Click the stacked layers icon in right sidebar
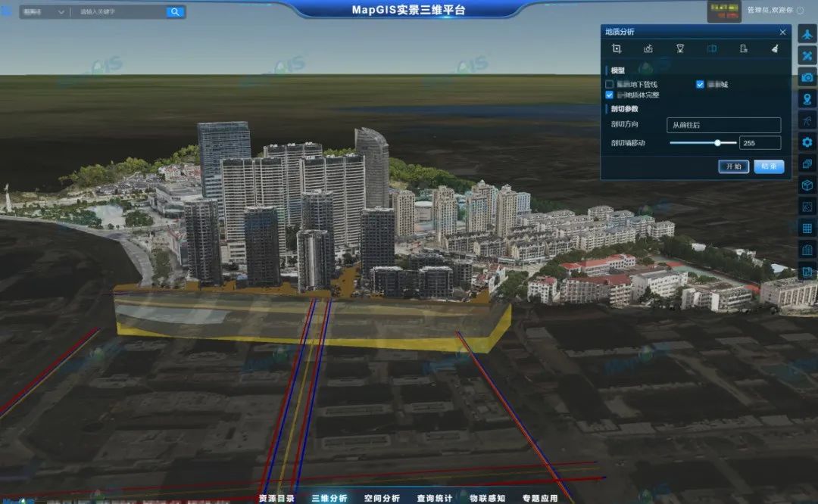Image resolution: width=818 pixels, height=504 pixels. 807,163
